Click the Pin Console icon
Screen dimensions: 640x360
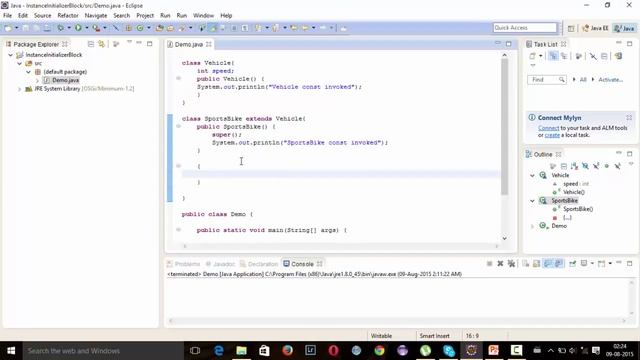coord(573,264)
